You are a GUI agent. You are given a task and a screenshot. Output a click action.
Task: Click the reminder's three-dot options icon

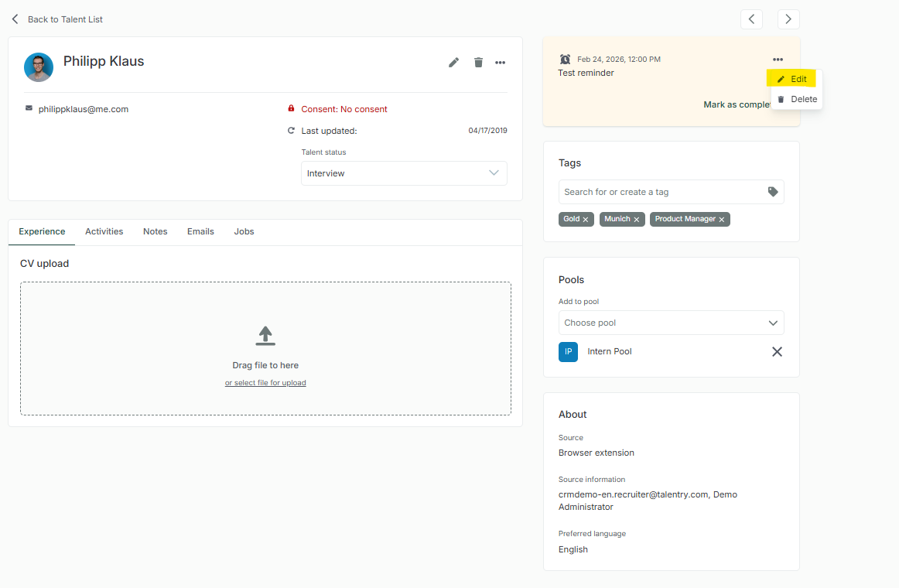pos(778,60)
